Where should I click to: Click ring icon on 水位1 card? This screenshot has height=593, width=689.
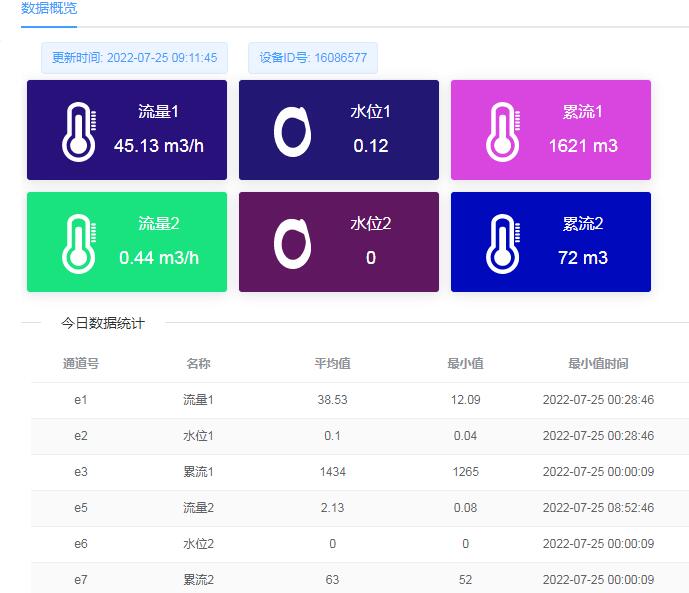(x=293, y=131)
